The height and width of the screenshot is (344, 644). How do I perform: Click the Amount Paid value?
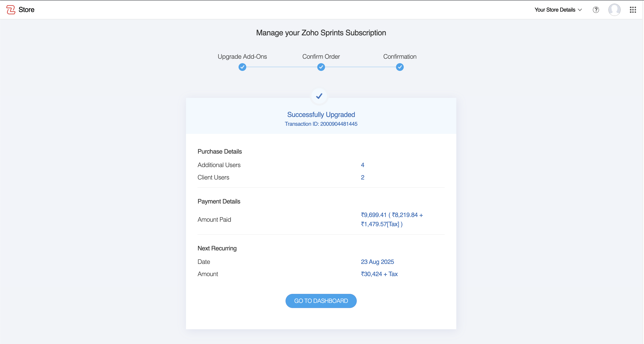pos(392,219)
